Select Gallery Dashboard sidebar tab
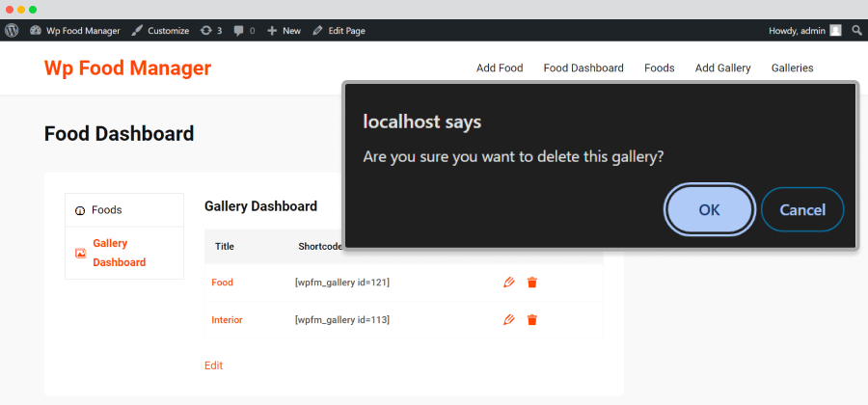The image size is (868, 405). (x=124, y=253)
